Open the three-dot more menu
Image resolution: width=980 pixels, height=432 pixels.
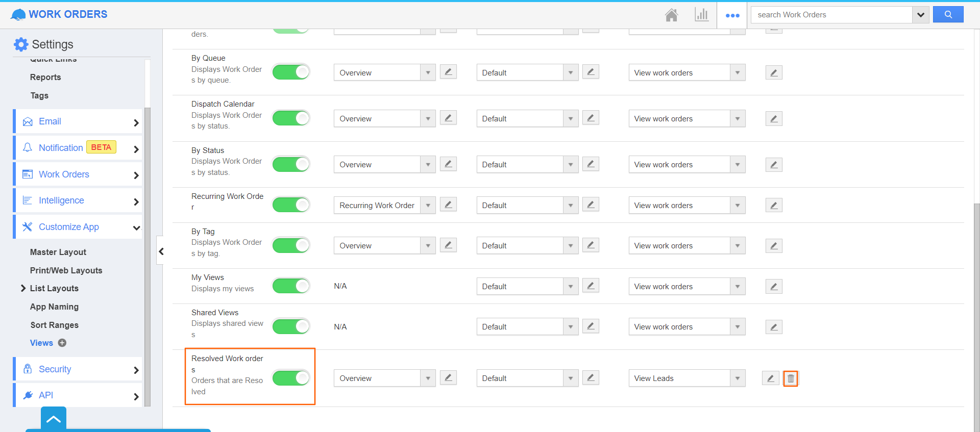[732, 15]
